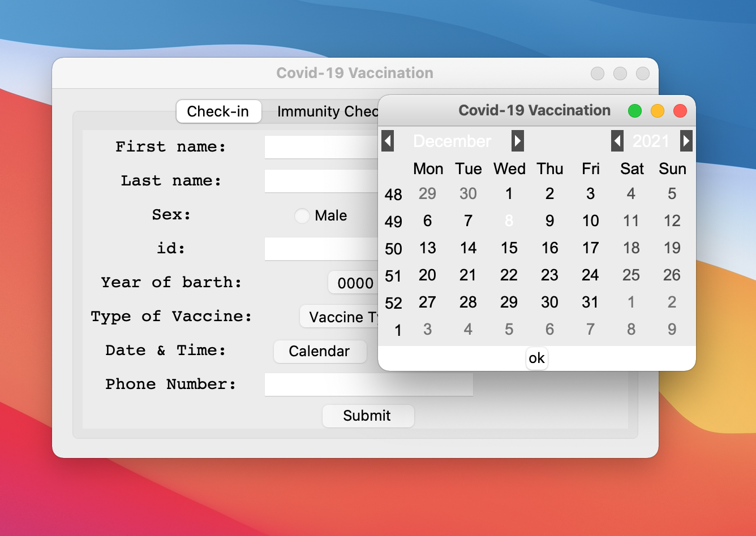Select Thursday December 16
The image size is (756, 536).
pyautogui.click(x=550, y=248)
